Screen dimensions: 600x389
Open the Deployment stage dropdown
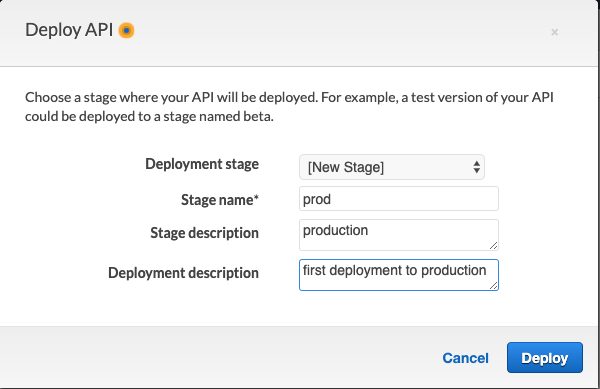(392, 167)
